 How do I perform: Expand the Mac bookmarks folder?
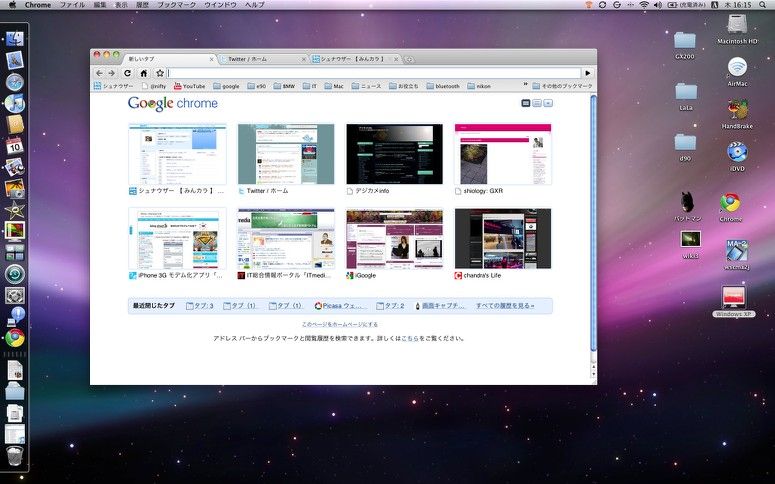point(334,86)
